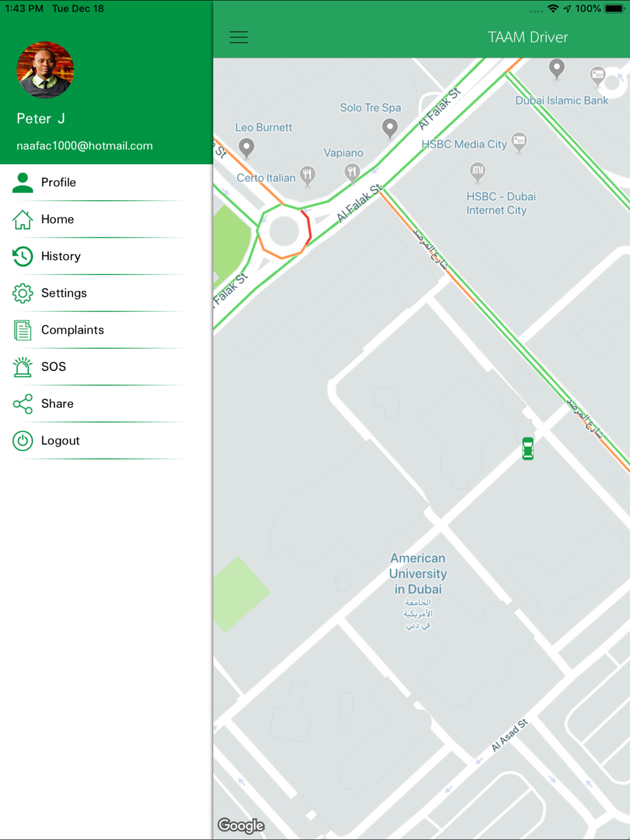Select the Leo Burnett location pin
The height and width of the screenshot is (840, 630).
tap(246, 148)
